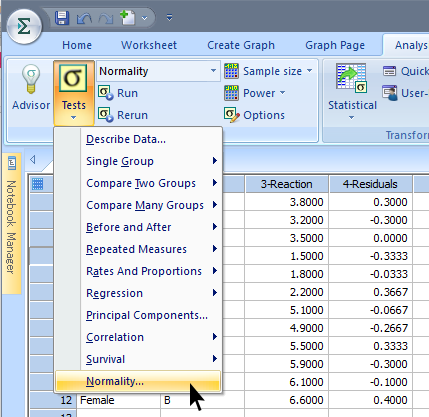Click Reaction cell with value 1.5000
Screen dimensions: 429x417
287,256
